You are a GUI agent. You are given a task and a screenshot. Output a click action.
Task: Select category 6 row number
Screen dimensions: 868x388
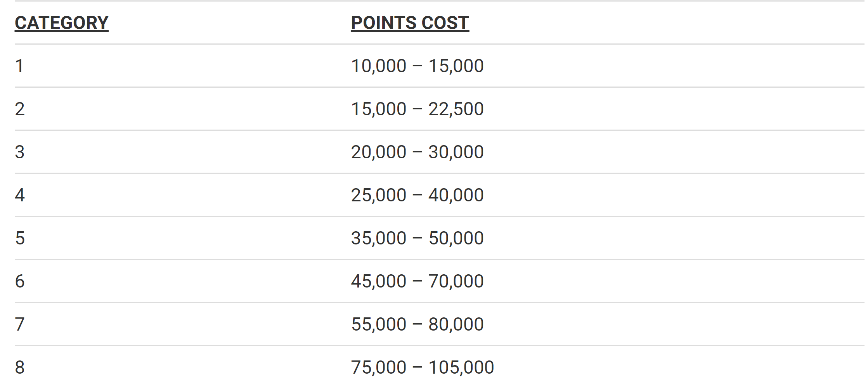click(20, 281)
